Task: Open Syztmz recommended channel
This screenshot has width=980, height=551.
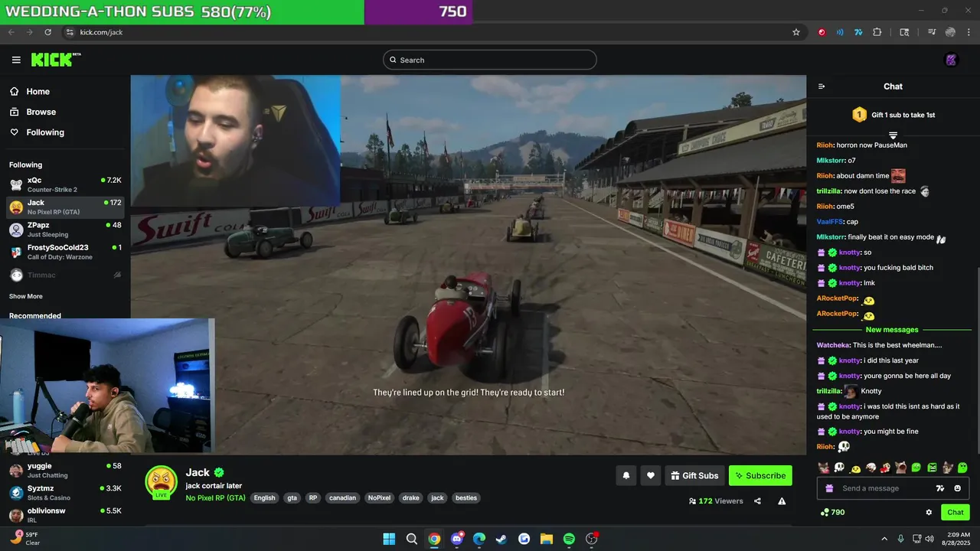Action: (65, 492)
